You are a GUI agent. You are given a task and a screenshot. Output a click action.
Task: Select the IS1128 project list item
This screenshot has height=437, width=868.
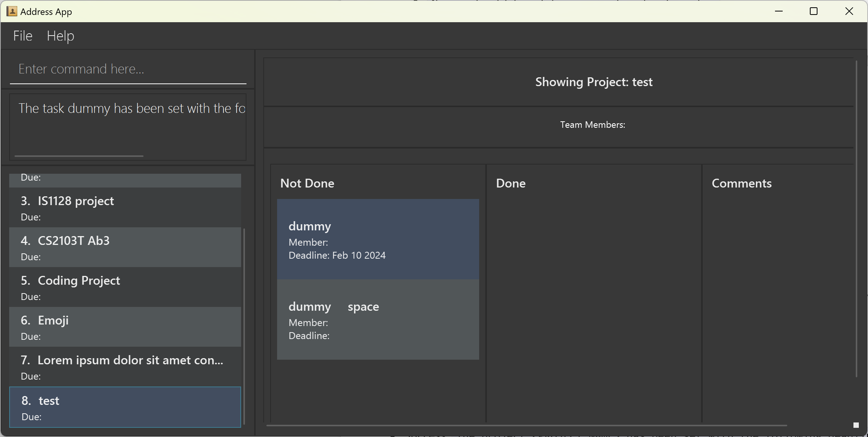pos(125,207)
